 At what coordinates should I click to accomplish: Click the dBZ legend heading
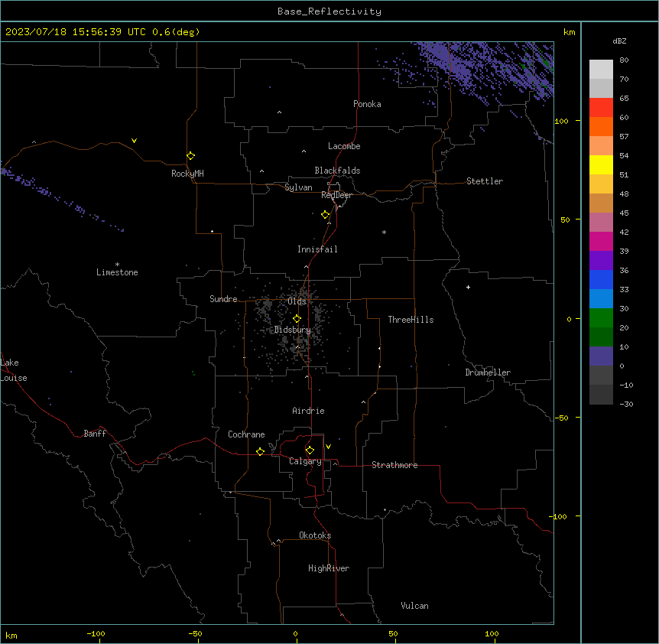(x=619, y=41)
